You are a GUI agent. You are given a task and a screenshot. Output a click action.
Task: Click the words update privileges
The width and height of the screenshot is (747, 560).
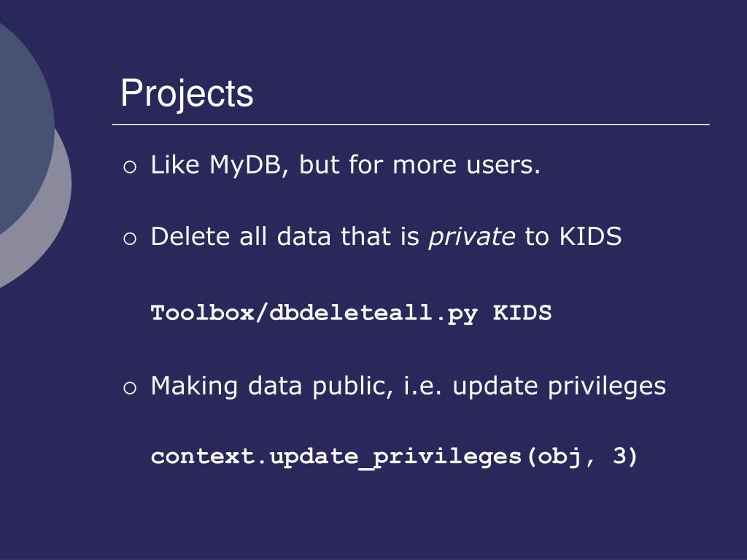point(560,386)
